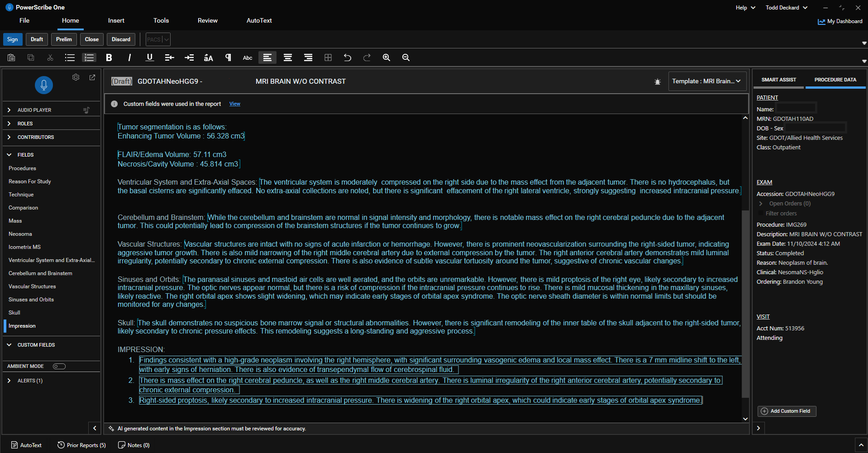This screenshot has width=868, height=453.
Task: Add a custom field
Action: [787, 411]
